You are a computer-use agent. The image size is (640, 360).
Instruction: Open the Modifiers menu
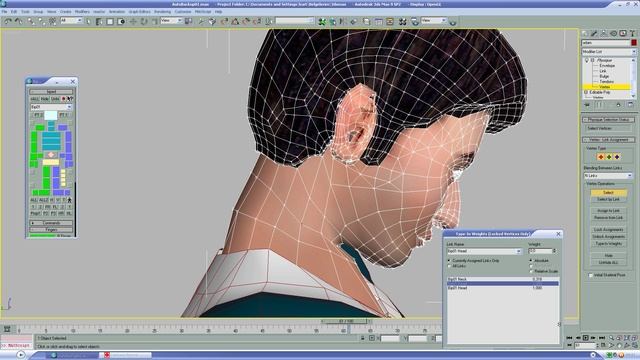(82, 12)
